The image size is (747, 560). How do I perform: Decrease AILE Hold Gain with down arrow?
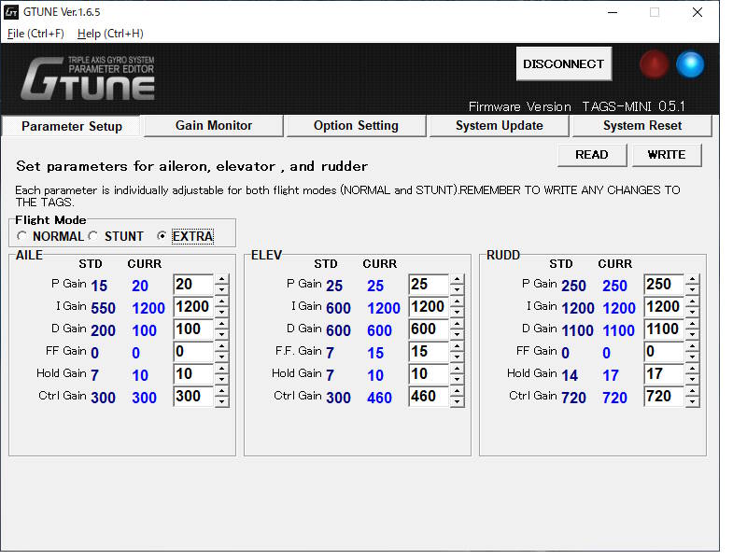[x=221, y=379]
